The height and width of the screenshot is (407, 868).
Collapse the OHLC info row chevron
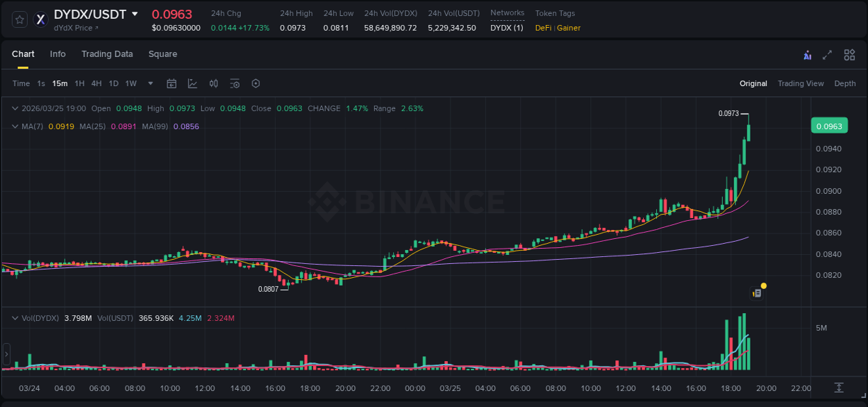(15, 108)
